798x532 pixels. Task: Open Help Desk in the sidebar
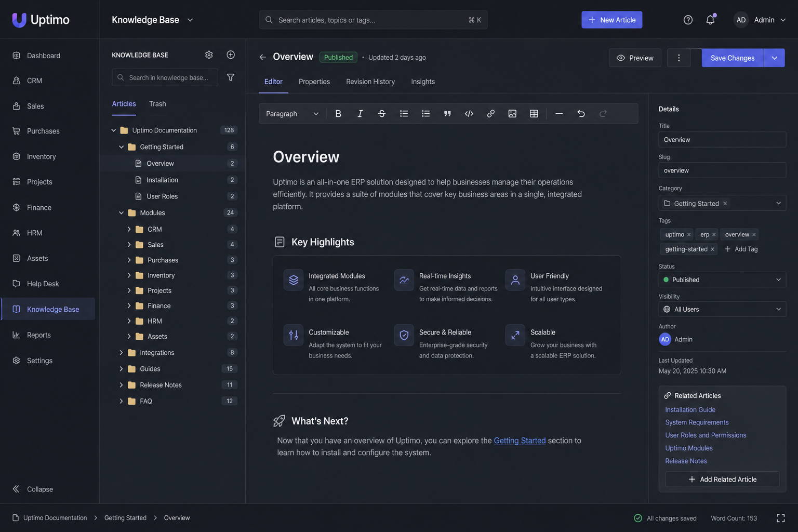tap(48, 284)
